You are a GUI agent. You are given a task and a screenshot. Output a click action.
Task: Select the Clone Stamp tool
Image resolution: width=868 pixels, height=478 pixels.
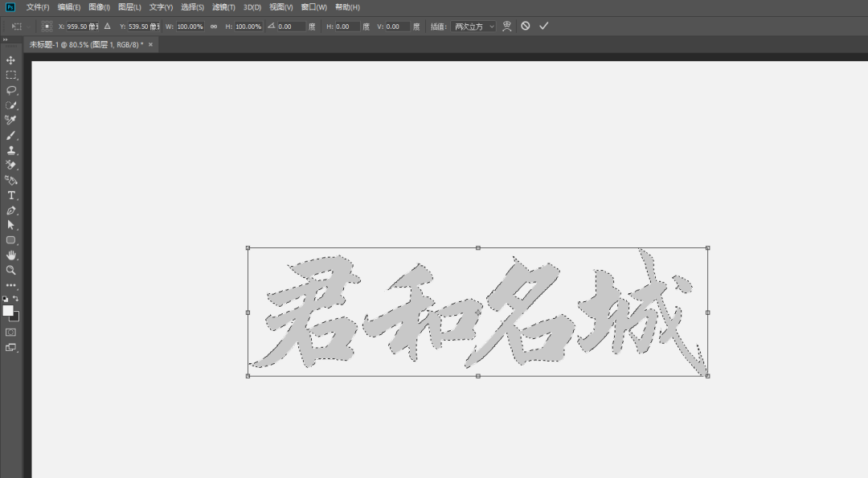pyautogui.click(x=10, y=150)
